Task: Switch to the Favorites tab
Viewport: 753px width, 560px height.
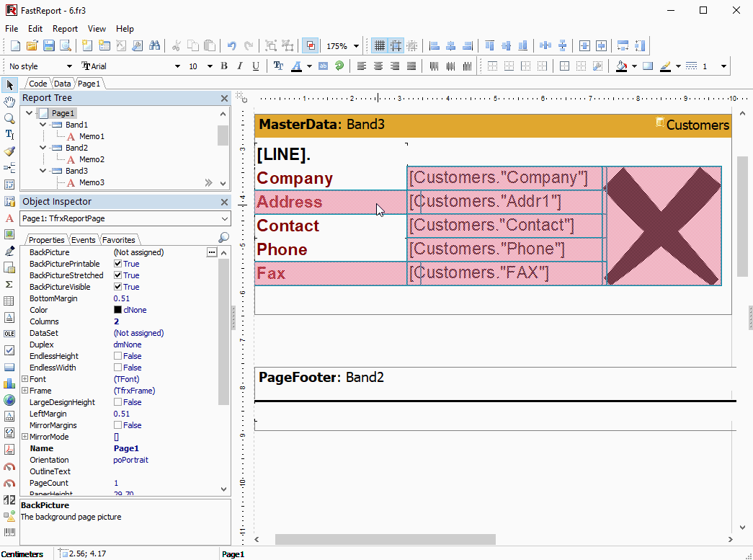Action: pyautogui.click(x=119, y=240)
